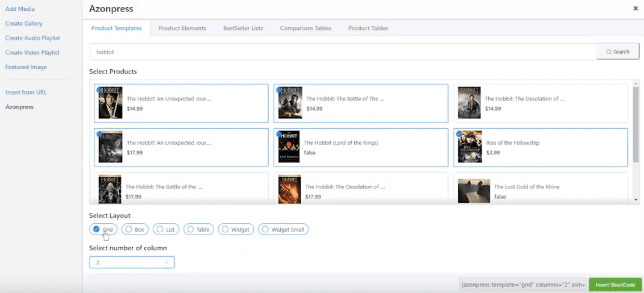The height and width of the screenshot is (293, 644).
Task: Select The Hobbit: The Desolation of $14.99 product
Action: 541,103
